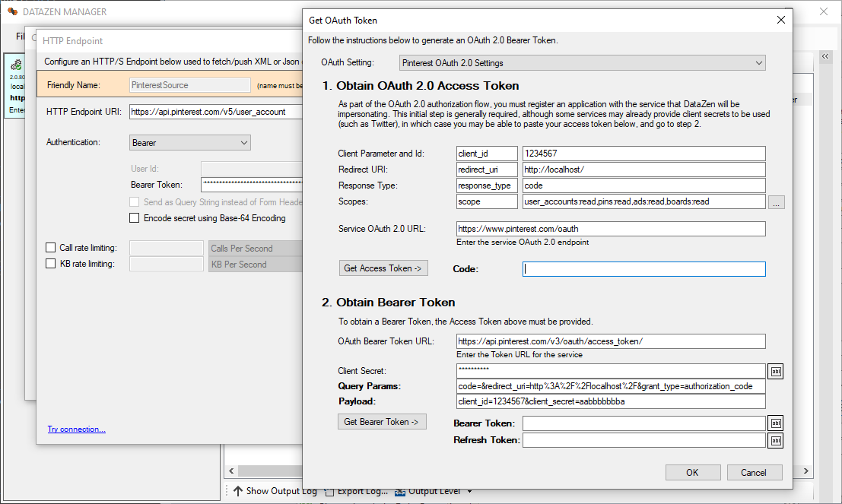Viewport: 842px width, 504px height.
Task: Confirm the OAuth dialog with OK
Action: pyautogui.click(x=693, y=472)
